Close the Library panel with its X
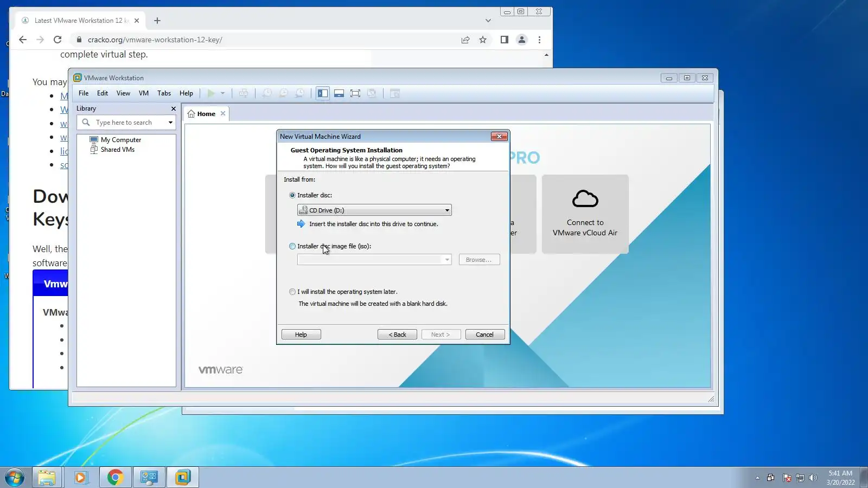This screenshot has width=868, height=488. point(174,108)
